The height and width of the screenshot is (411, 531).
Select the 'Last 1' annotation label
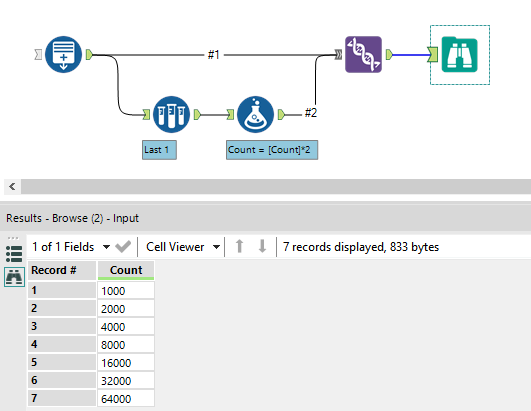coord(159,150)
